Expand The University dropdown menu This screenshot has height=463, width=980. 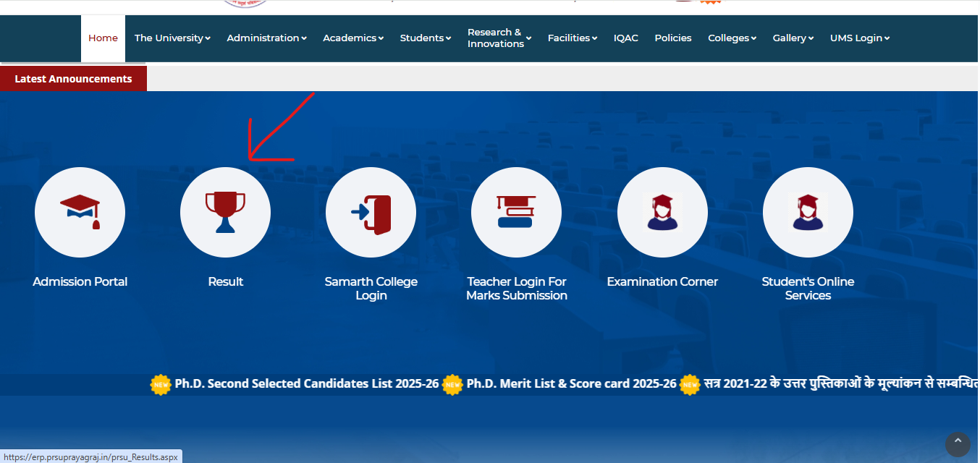(172, 38)
